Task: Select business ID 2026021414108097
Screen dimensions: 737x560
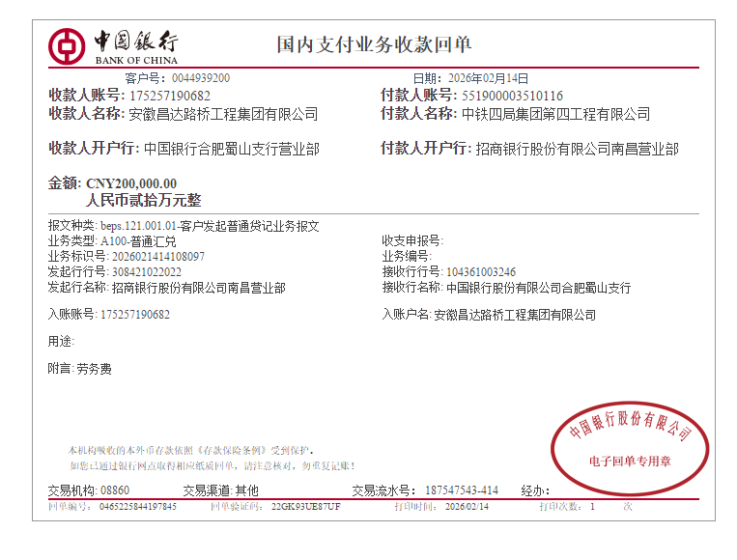Action: click(x=153, y=256)
